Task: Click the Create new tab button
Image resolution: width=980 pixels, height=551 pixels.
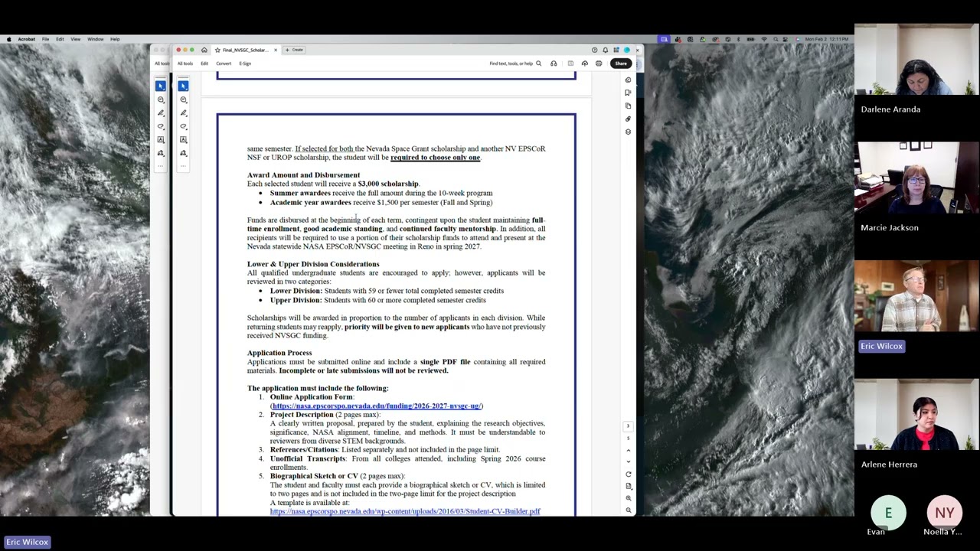Action: [x=295, y=50]
